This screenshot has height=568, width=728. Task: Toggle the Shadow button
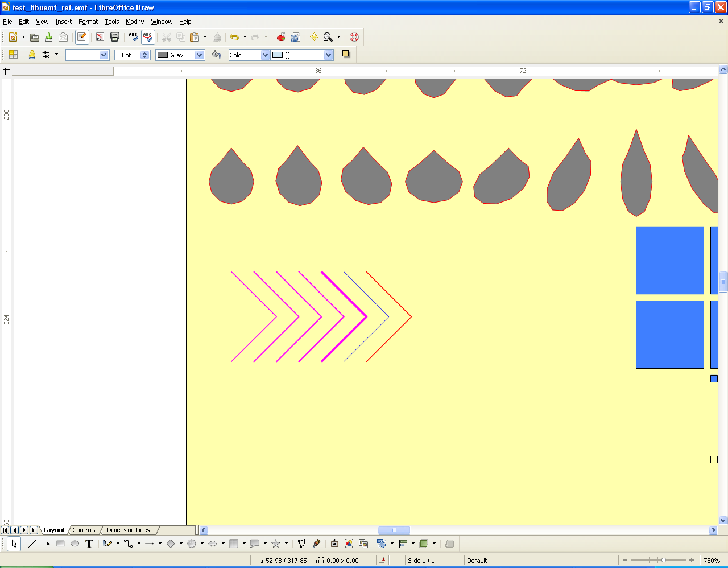click(x=346, y=55)
